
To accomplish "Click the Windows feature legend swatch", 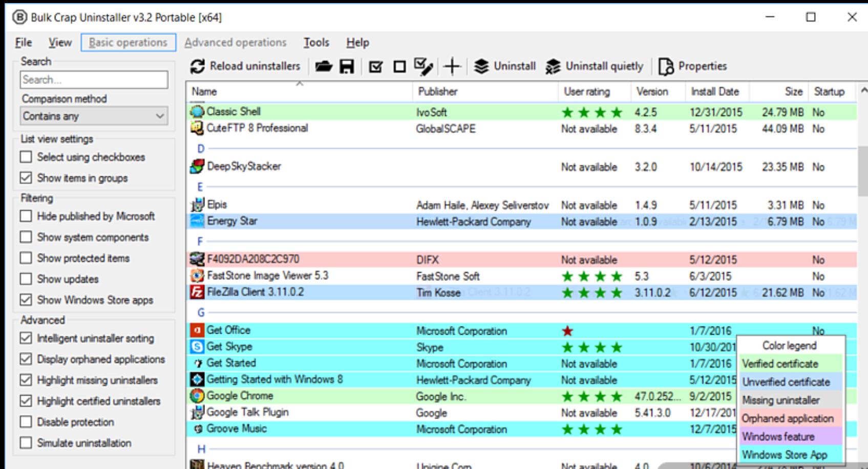I will (792, 436).
